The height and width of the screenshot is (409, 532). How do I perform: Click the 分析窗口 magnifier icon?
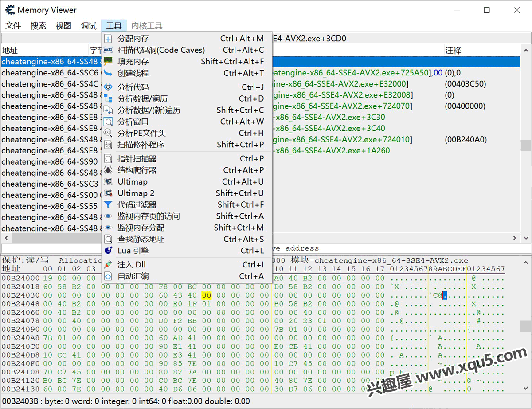click(108, 122)
